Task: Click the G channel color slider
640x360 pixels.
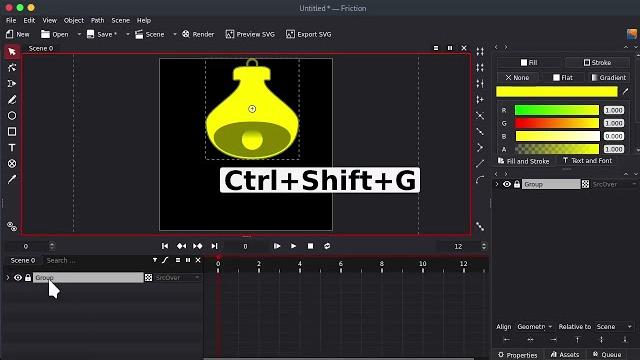Action: click(557, 123)
